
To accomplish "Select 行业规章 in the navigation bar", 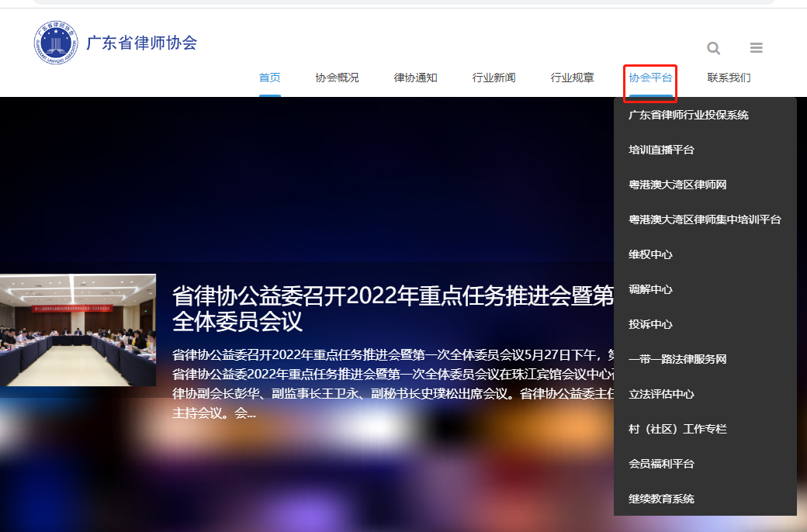I will 573,78.
